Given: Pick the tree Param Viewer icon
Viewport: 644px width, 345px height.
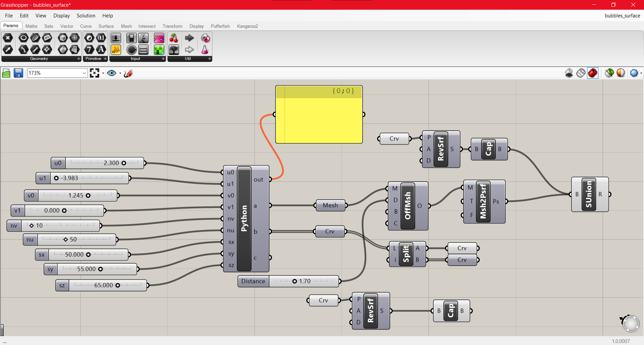Looking at the screenshot, I should click(x=174, y=50).
